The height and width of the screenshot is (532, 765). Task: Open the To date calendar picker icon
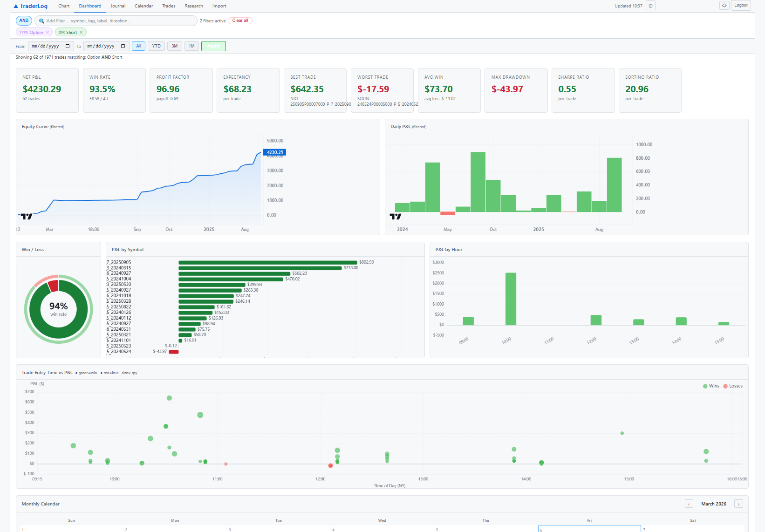(x=123, y=46)
